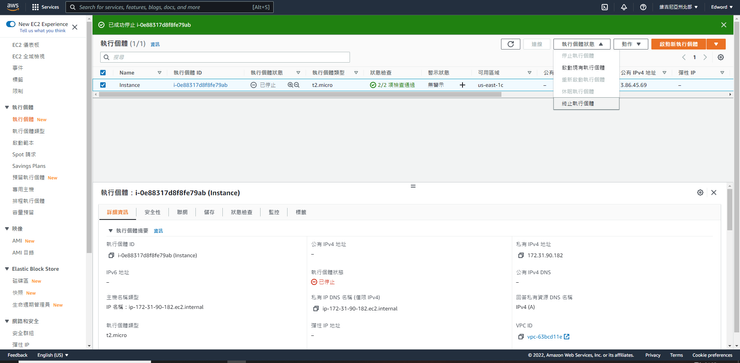
Task: Open the vpc-63bcd11e link
Action: (x=545, y=337)
